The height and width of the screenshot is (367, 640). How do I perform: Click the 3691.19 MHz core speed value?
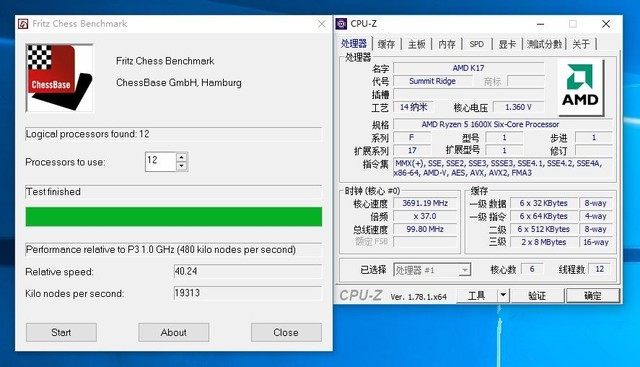pyautogui.click(x=425, y=203)
